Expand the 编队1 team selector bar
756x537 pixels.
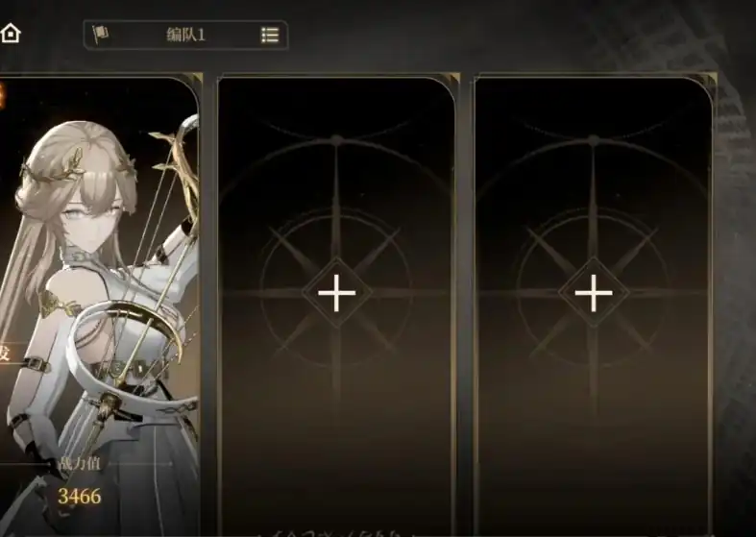tap(185, 35)
